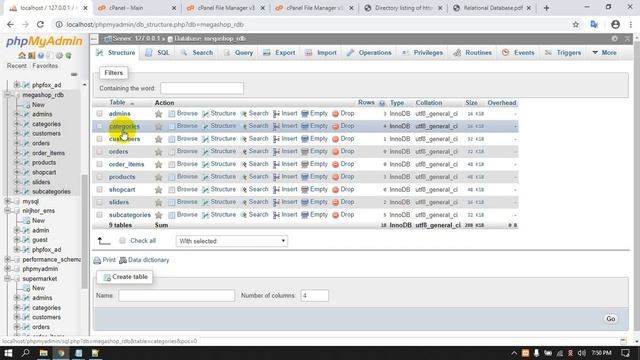Collapse supermarket database tree node
The height and width of the screenshot is (360, 640).
(7, 279)
